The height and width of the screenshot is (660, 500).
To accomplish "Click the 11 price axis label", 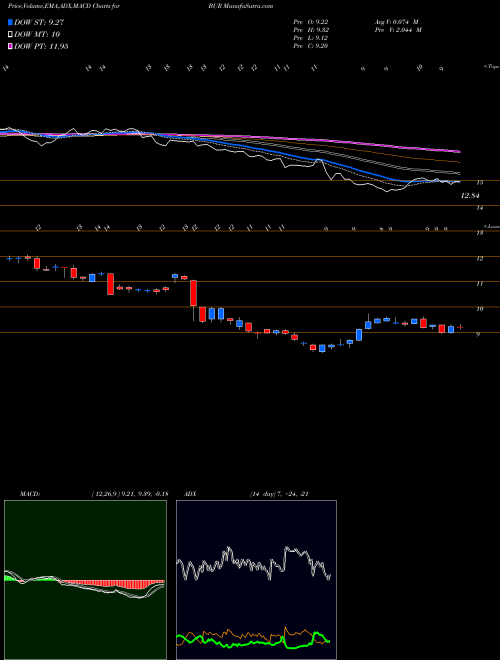I will click(479, 284).
